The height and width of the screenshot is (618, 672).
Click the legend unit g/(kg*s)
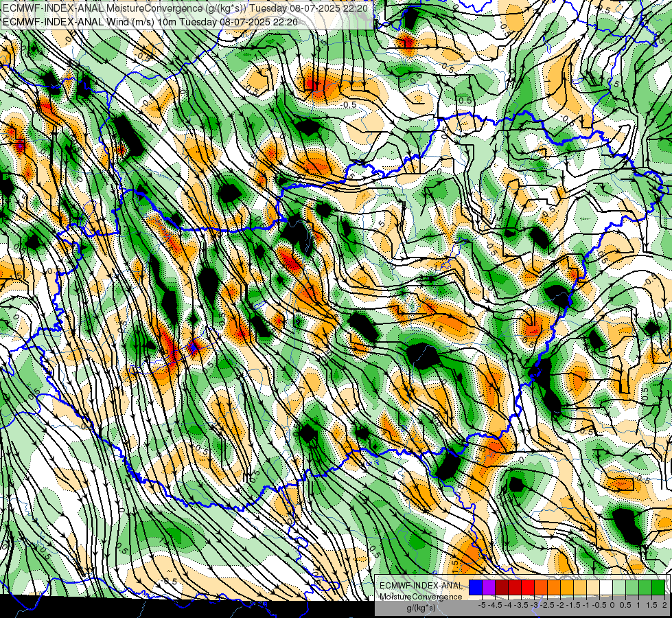[x=421, y=608]
